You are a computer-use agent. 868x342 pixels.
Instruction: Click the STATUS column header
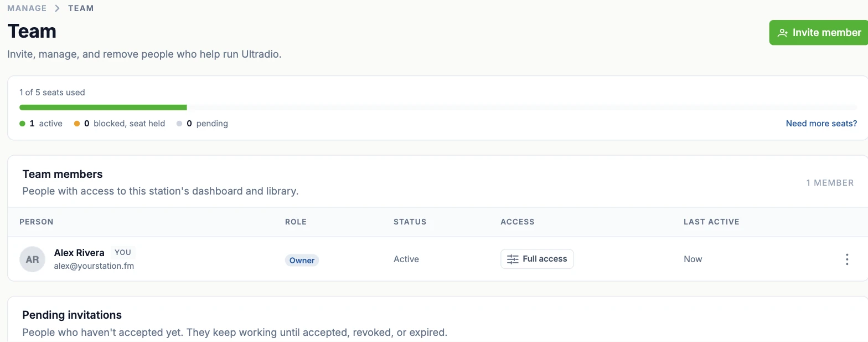[410, 222]
